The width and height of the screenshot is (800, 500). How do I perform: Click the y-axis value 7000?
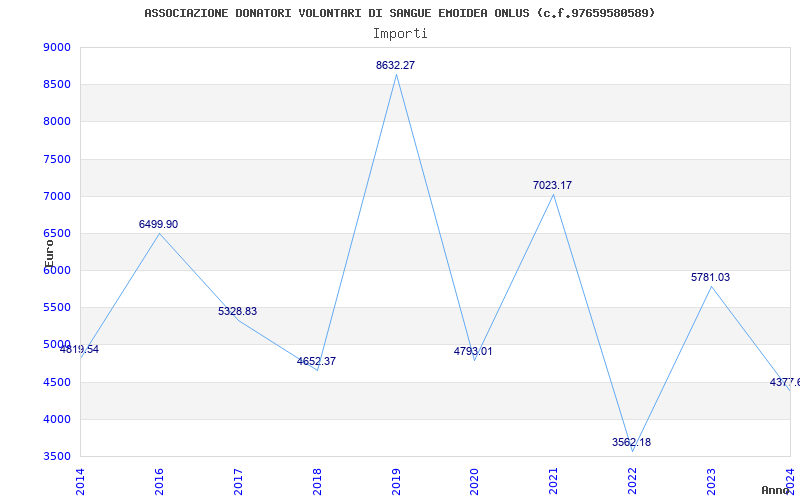click(57, 196)
